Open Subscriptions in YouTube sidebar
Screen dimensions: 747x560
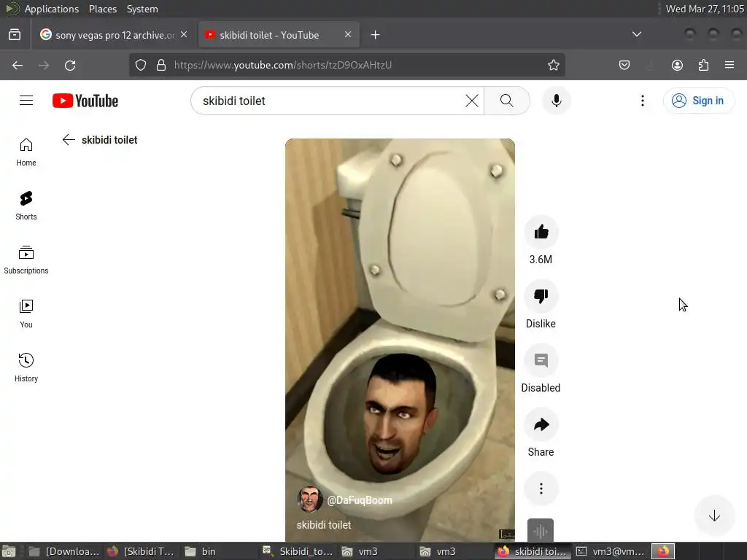[26, 260]
